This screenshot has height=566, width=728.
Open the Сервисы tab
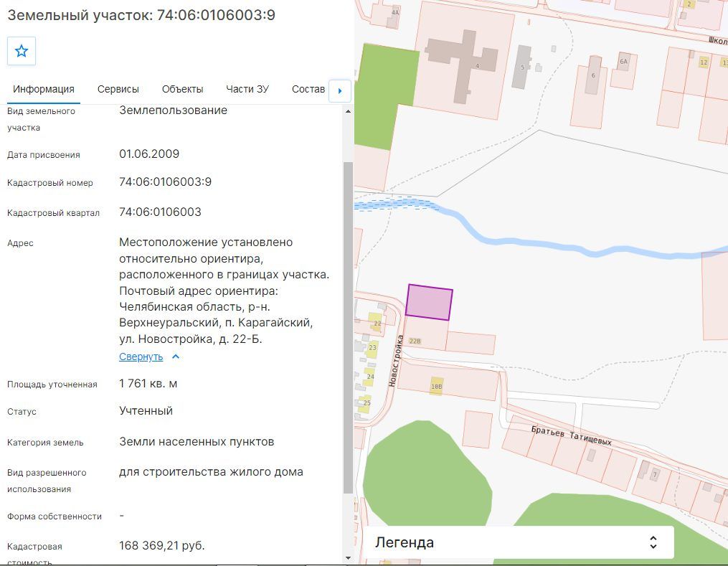coord(118,89)
